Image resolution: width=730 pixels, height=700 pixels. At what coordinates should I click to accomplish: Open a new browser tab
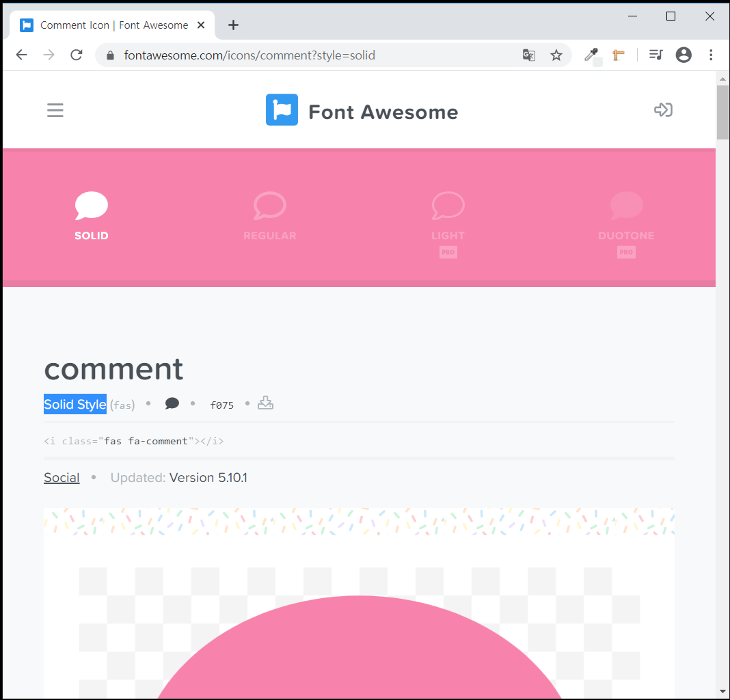233,25
